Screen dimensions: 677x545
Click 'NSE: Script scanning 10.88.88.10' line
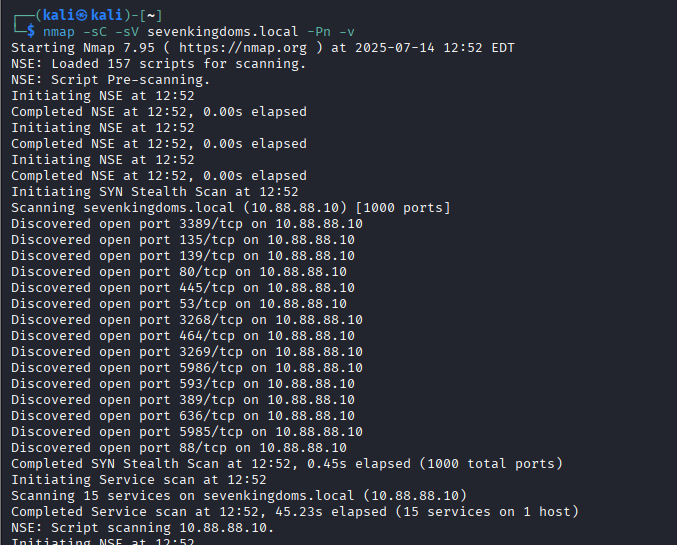(x=142, y=527)
